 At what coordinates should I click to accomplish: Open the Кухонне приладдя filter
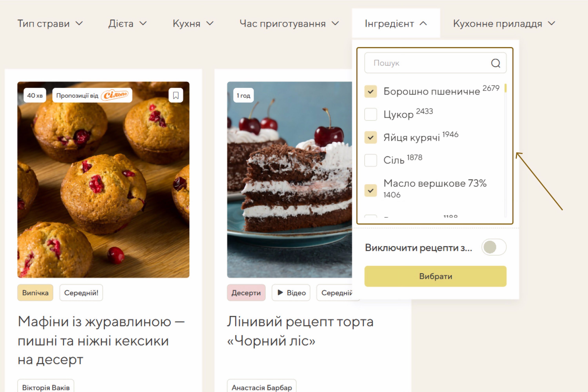click(x=504, y=24)
